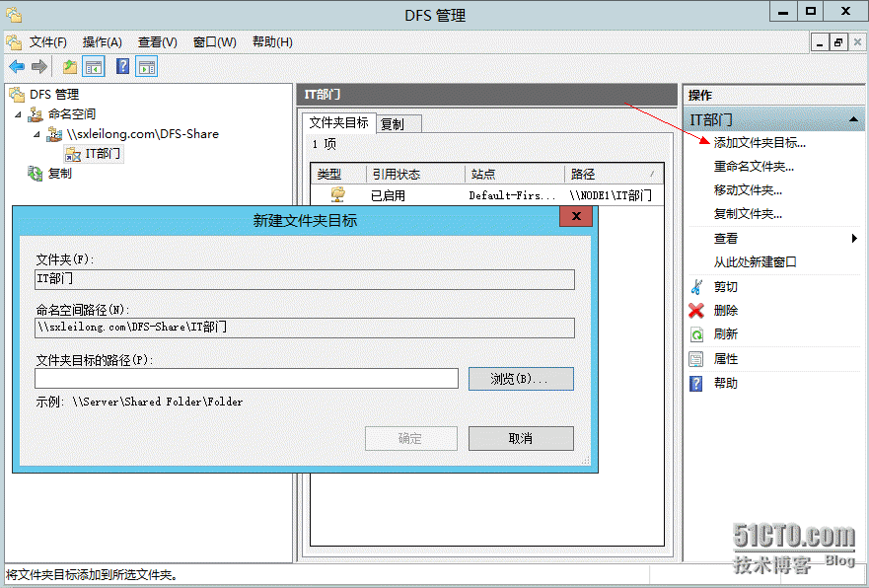Click 重命名文件夹... action
The width and height of the screenshot is (869, 588).
click(x=754, y=167)
